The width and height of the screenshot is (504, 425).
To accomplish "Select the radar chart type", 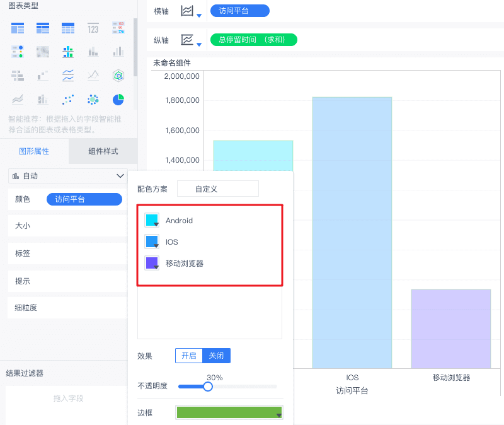I will (x=118, y=76).
